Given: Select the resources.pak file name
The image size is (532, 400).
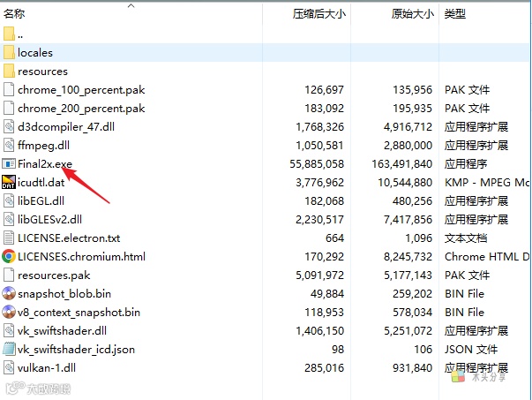Looking at the screenshot, I should pyautogui.click(x=54, y=275).
